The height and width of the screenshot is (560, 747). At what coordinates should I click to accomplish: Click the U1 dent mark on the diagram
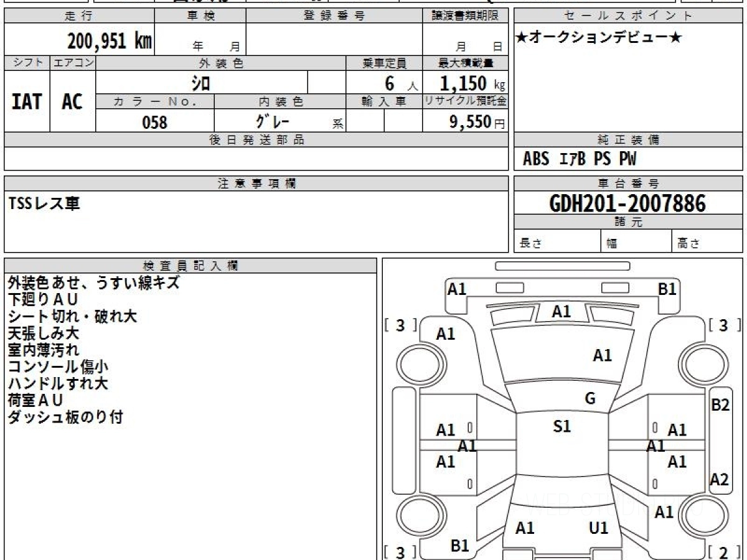598,528
